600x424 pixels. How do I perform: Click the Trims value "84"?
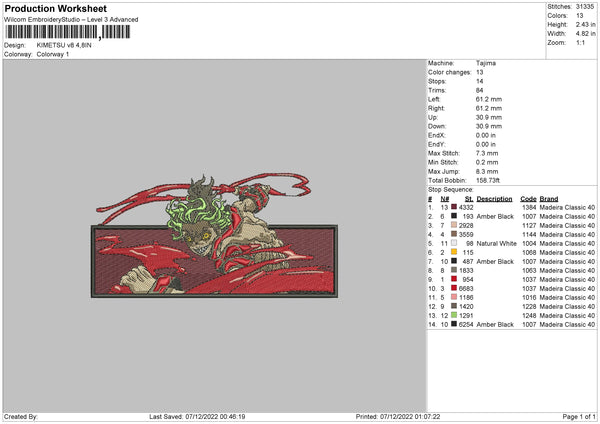[479, 90]
